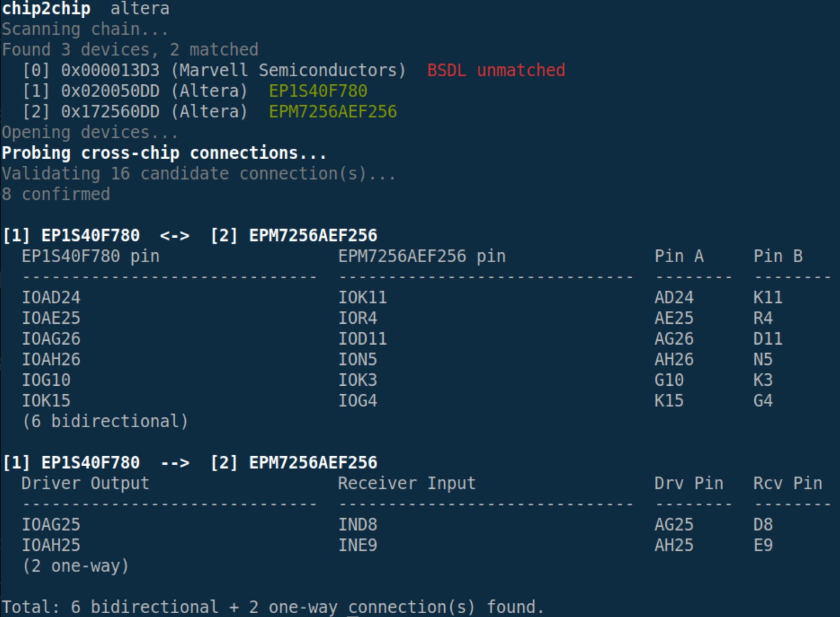This screenshot has height=617, width=840.
Task: Click the green EP1S40F780 device name
Action: click(x=318, y=91)
